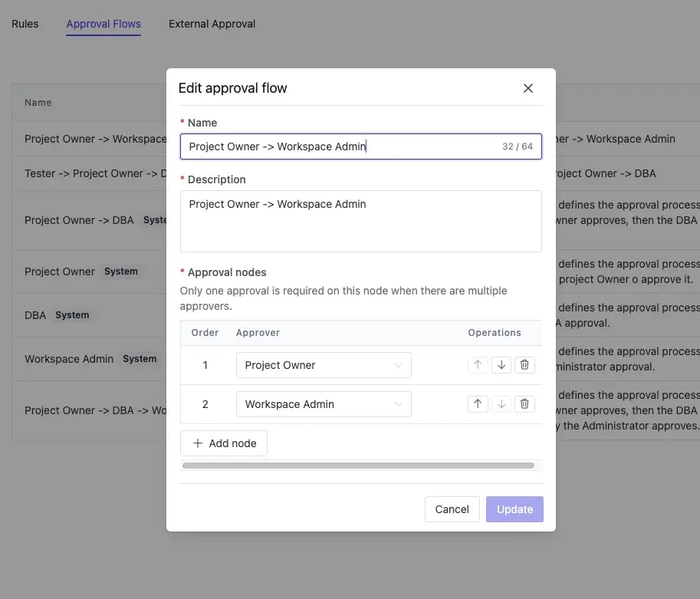Screen dimensions: 700x599
Task: Click plus icon on Add node button
Action: point(198,443)
